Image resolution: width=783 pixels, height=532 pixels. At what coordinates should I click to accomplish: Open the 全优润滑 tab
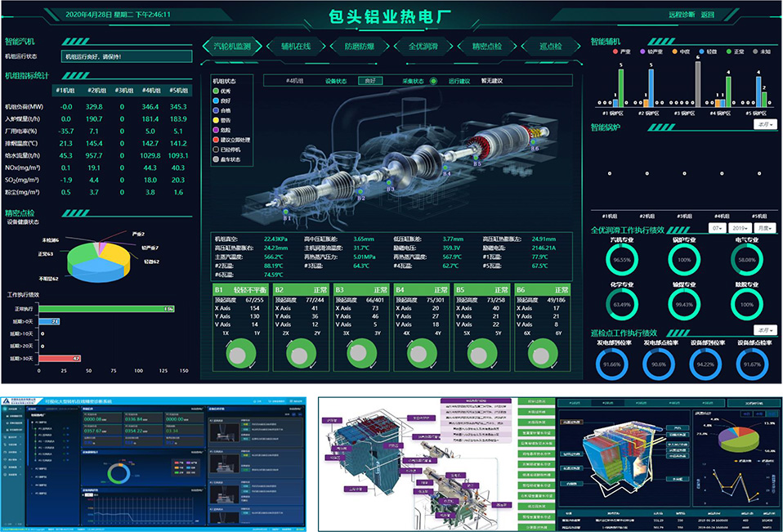pyautogui.click(x=423, y=47)
